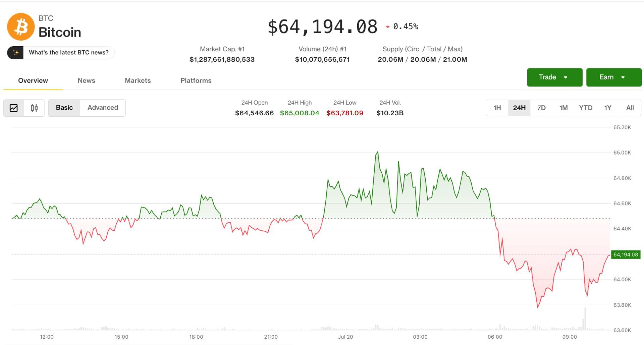Viewport: 644px width, 345px height.
Task: Click the Bitcoin name heading
Action: (x=60, y=32)
